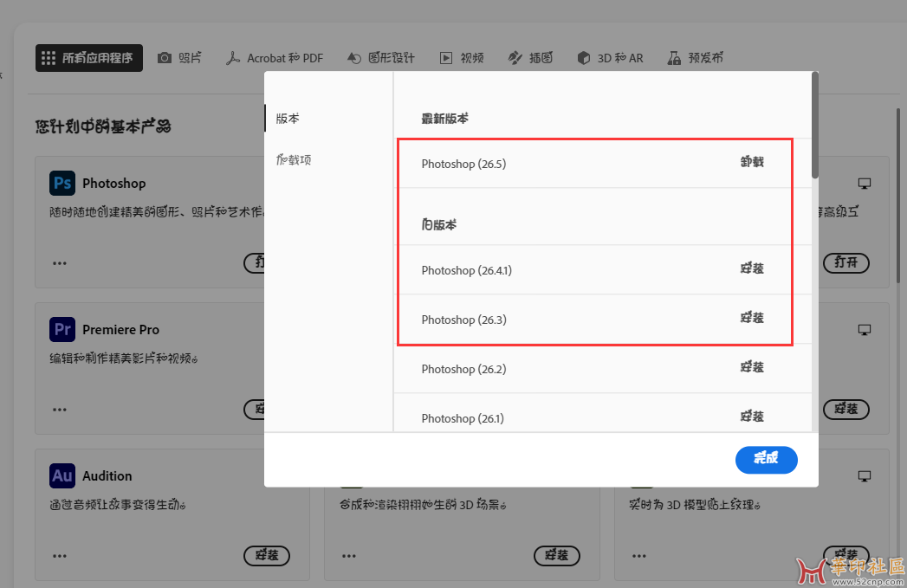The image size is (907, 588).
Task: Select the 所有应用程序 category tab
Action: [x=89, y=58]
